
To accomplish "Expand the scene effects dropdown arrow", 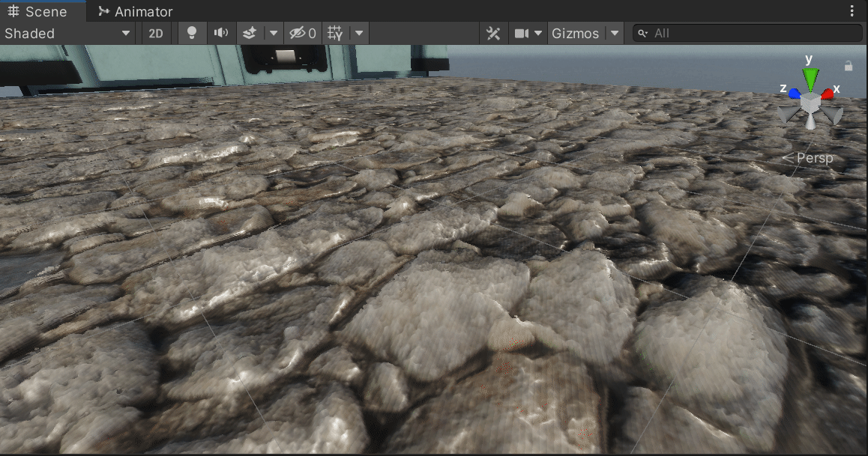I will [274, 33].
